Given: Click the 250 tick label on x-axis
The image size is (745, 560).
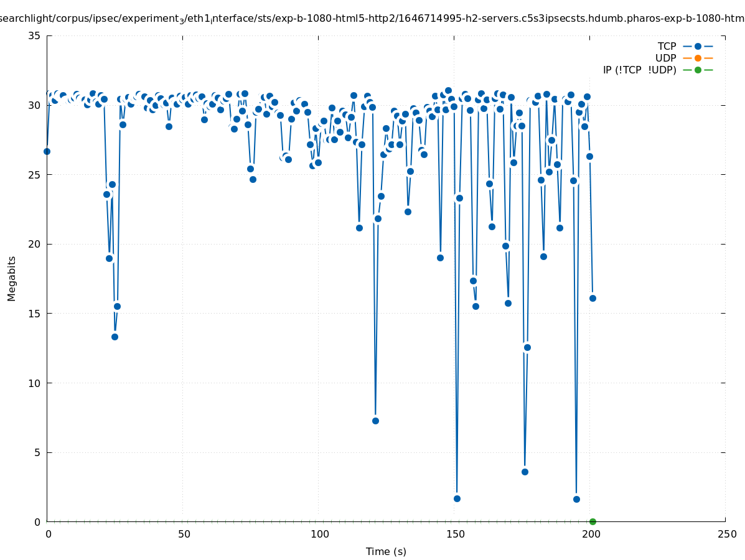Looking at the screenshot, I should point(726,534).
